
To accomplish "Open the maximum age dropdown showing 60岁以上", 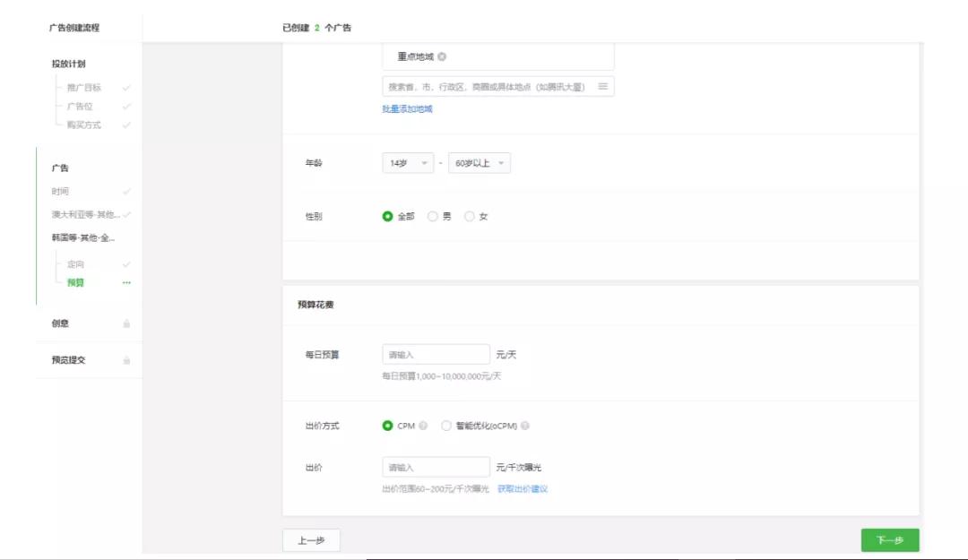I will [x=480, y=162].
